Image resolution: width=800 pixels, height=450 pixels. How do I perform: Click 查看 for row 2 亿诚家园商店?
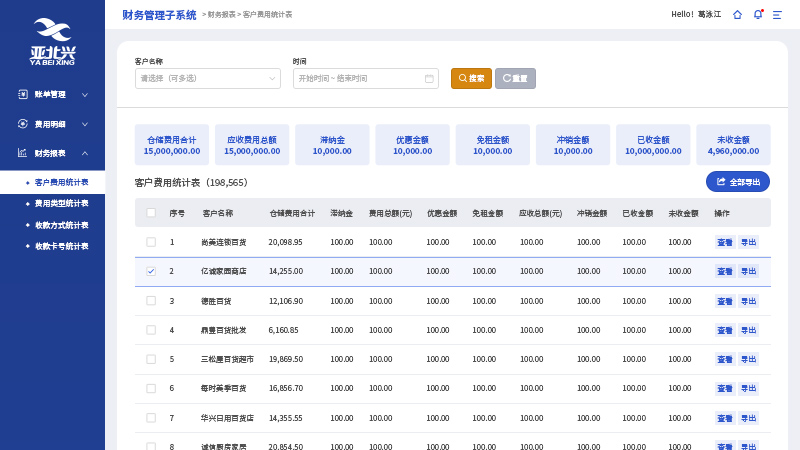pyautogui.click(x=724, y=271)
